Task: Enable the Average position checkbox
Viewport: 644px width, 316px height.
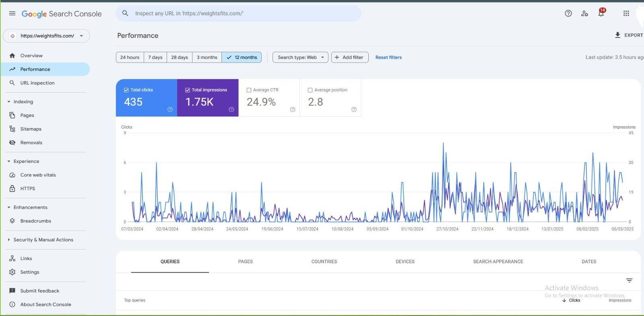Action: [x=310, y=90]
